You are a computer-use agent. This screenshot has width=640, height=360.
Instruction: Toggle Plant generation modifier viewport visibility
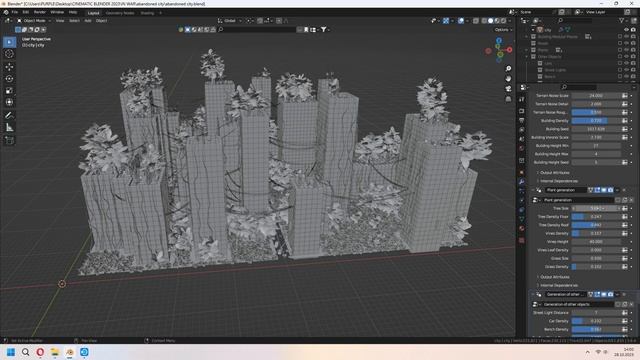pyautogui.click(x=604, y=190)
